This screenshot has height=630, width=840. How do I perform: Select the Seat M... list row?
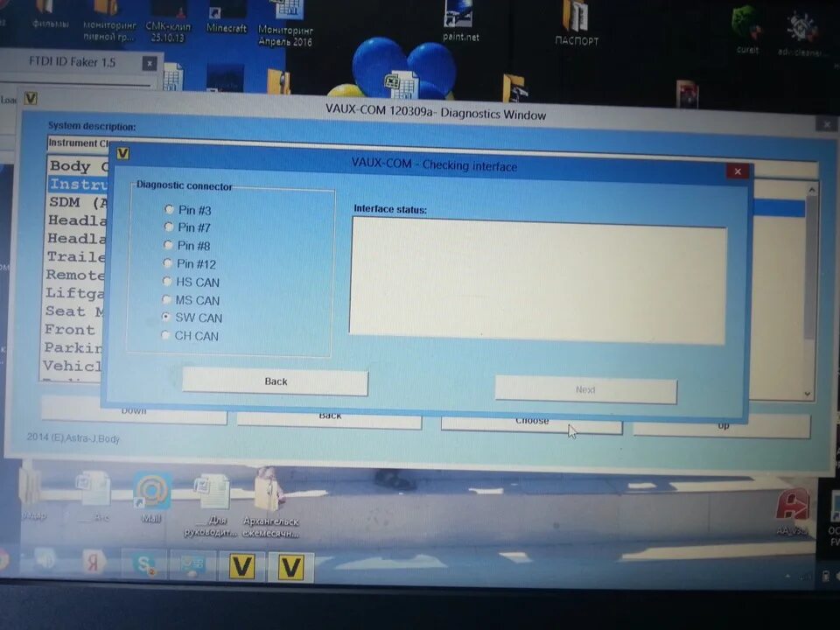pos(73,311)
